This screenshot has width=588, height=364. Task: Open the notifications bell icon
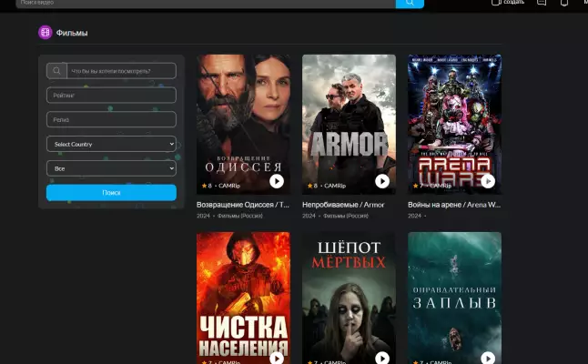point(564,3)
